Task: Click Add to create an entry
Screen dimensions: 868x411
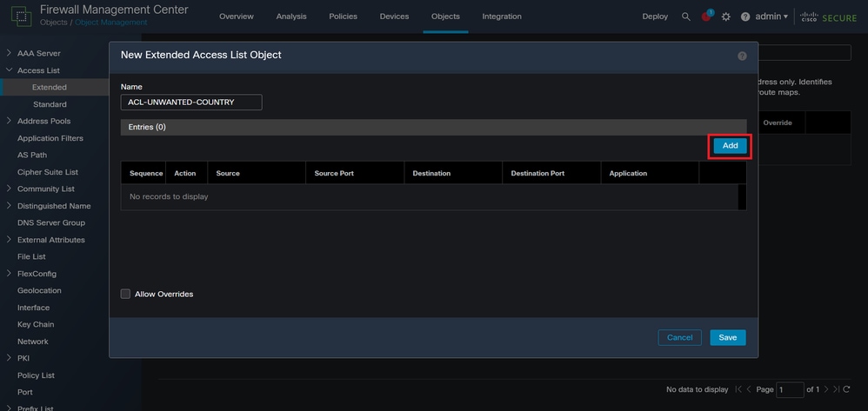Action: point(731,145)
